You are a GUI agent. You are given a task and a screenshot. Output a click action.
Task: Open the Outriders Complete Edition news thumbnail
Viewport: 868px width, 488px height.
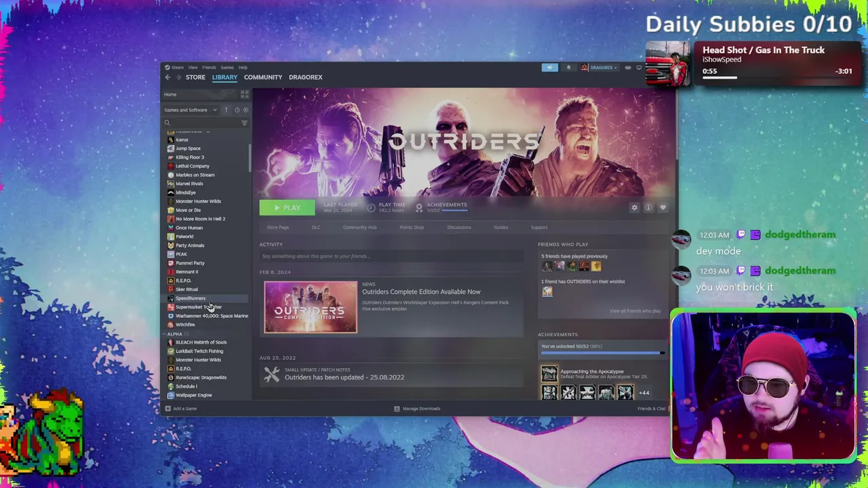pos(311,307)
